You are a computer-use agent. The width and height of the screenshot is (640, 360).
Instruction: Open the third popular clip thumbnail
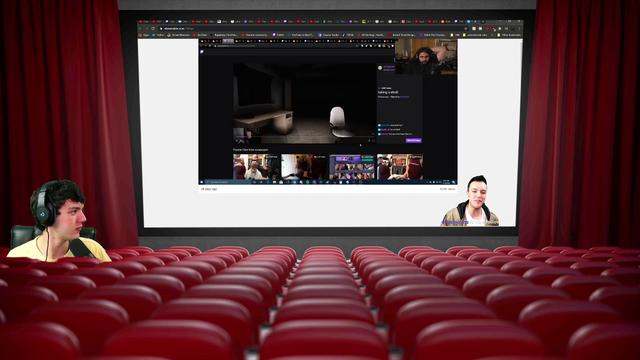tap(352, 167)
